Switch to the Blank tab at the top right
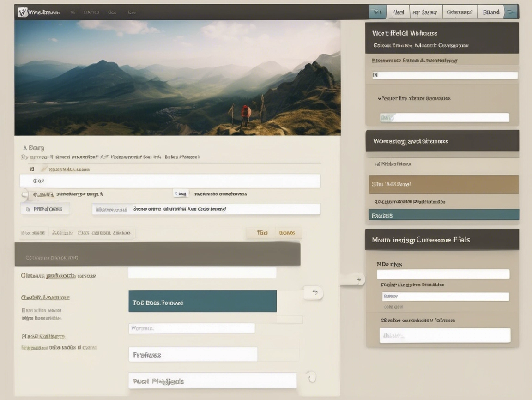The height and width of the screenshot is (400, 532). (x=490, y=11)
